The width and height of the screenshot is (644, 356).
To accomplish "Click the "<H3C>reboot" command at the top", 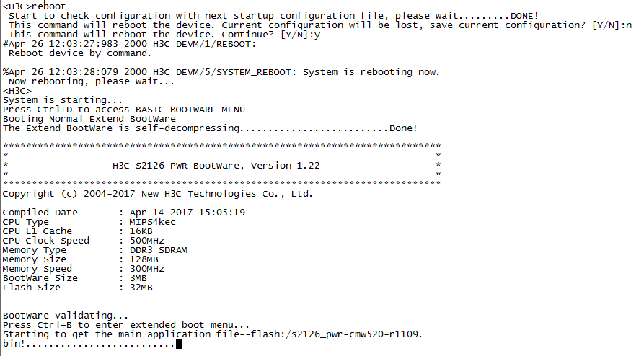I will (33, 6).
